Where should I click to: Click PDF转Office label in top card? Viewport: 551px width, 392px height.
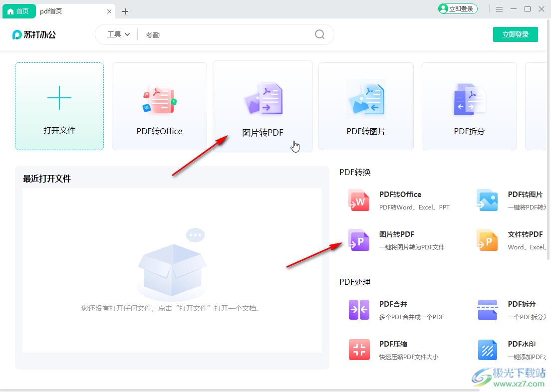(160, 131)
